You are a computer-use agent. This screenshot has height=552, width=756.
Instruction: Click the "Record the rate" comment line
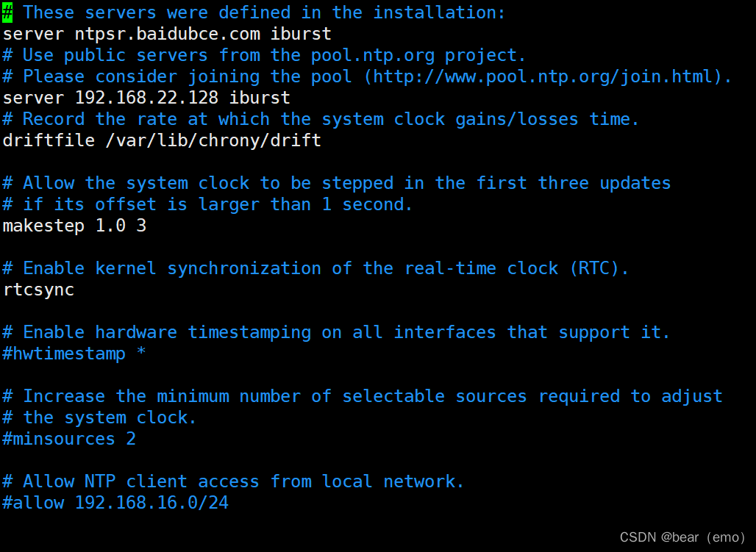coord(321,119)
